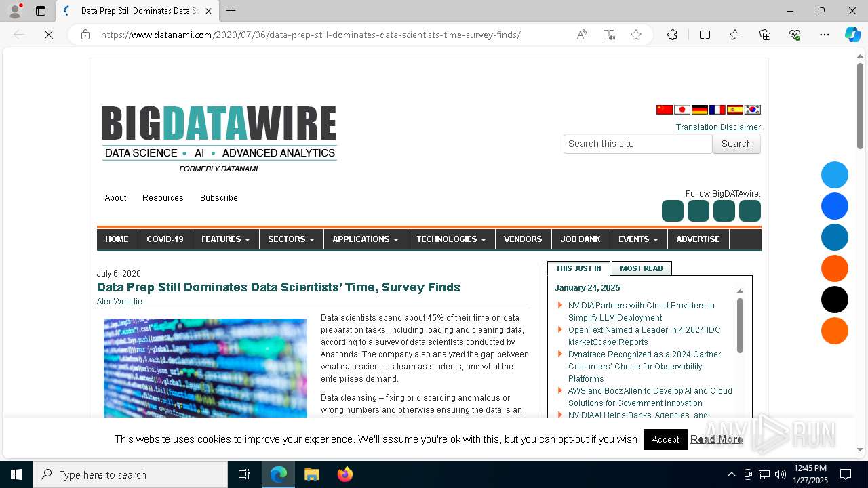Close the Data Prep Still Dominates tab
The height and width of the screenshot is (488, 868).
208,11
